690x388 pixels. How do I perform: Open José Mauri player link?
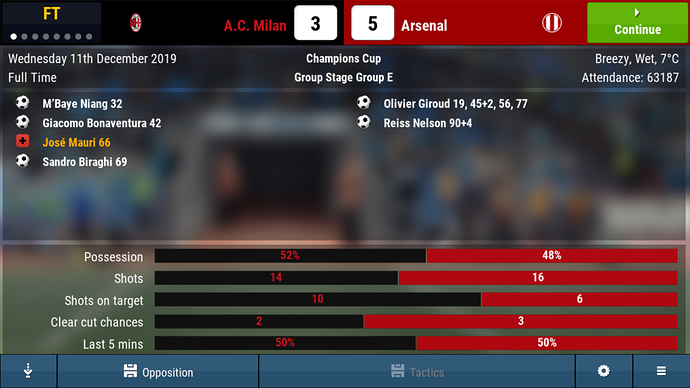click(x=77, y=143)
